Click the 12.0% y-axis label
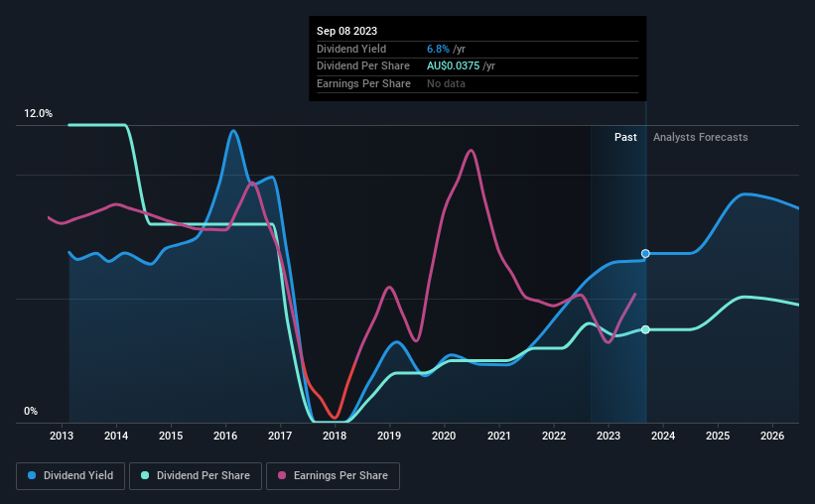The width and height of the screenshot is (815, 504). point(38,113)
